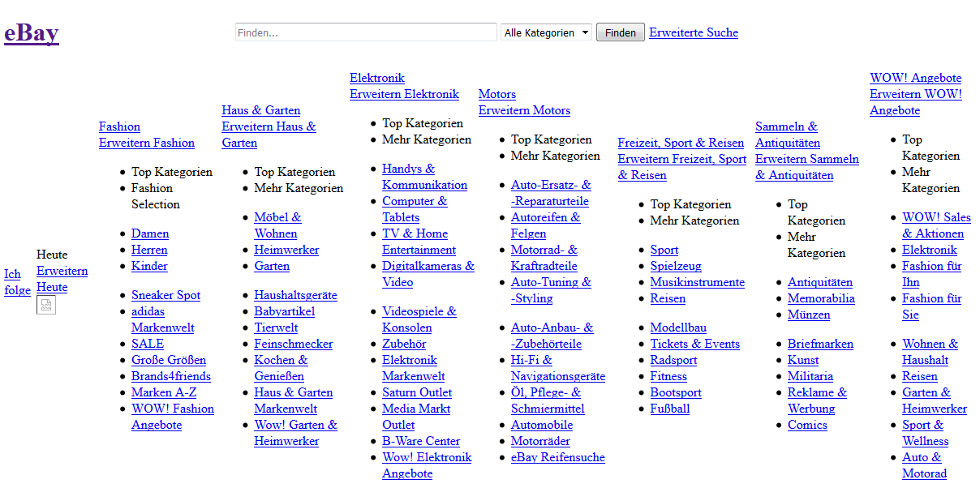Open the Feinschmecker link
This screenshot has width=980, height=488.
point(294,344)
